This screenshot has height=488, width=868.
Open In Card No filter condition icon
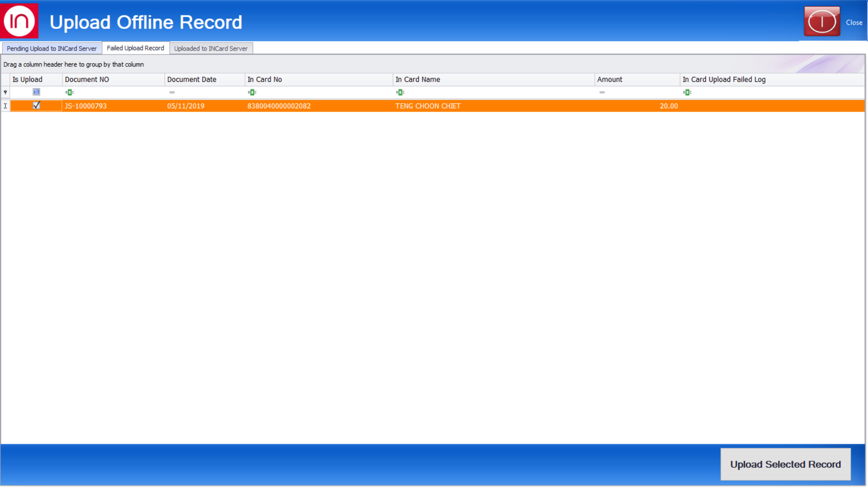pyautogui.click(x=252, y=92)
